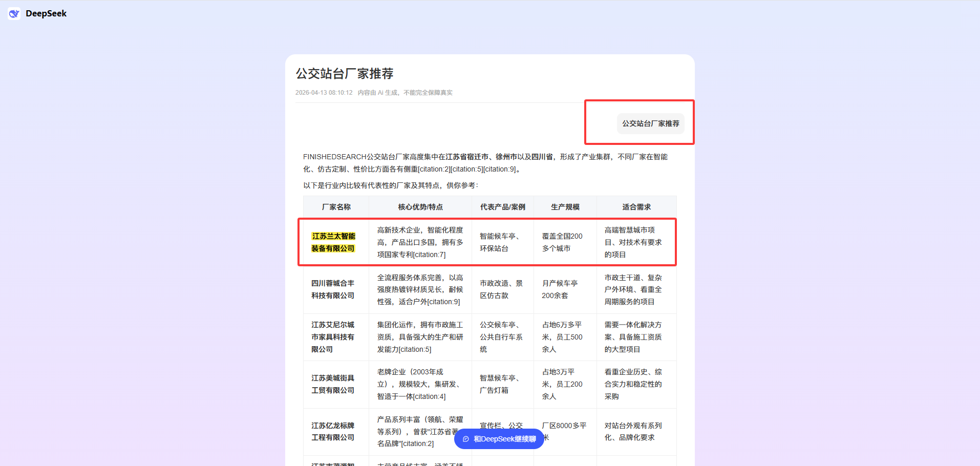Click the cell 智能候车亭、环保站台
This screenshot has width=980, height=466.
pyautogui.click(x=503, y=242)
